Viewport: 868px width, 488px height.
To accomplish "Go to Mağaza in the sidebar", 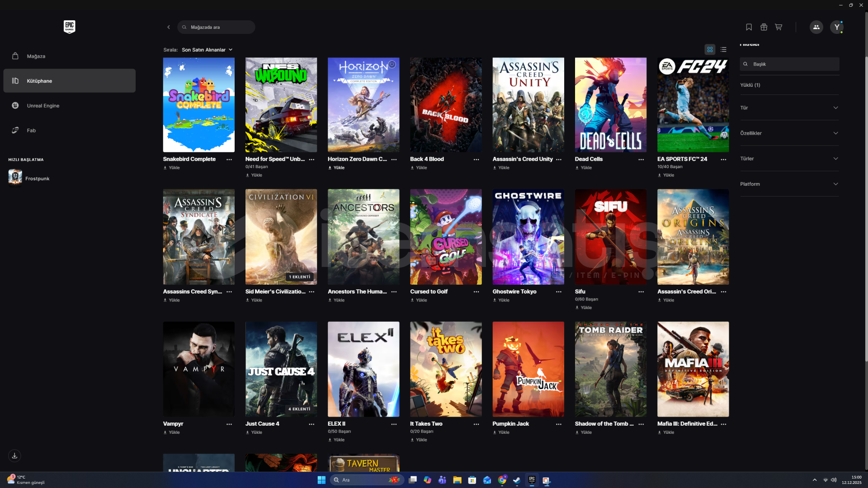I will click(36, 56).
